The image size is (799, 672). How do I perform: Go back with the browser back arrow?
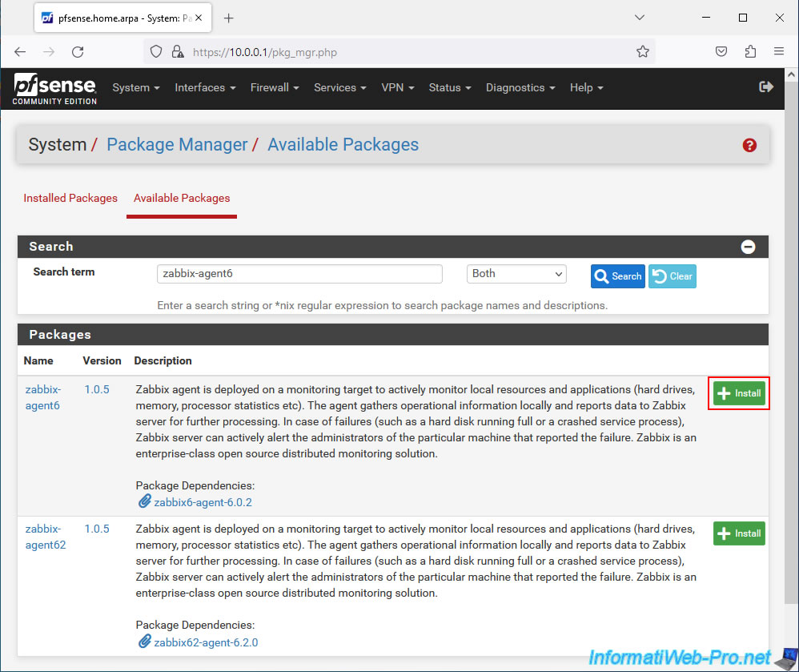coord(20,52)
